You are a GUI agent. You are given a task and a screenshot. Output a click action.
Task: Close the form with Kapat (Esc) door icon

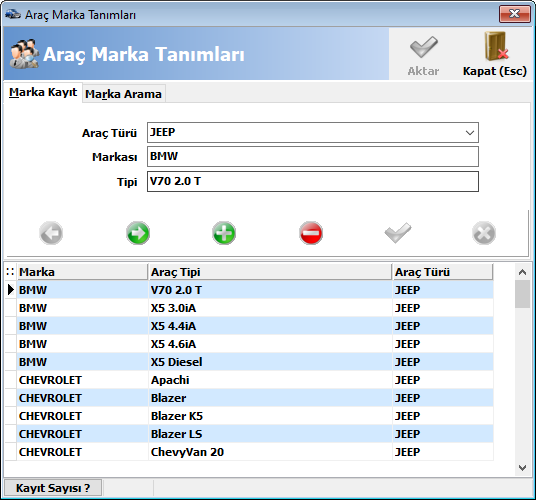click(x=496, y=46)
